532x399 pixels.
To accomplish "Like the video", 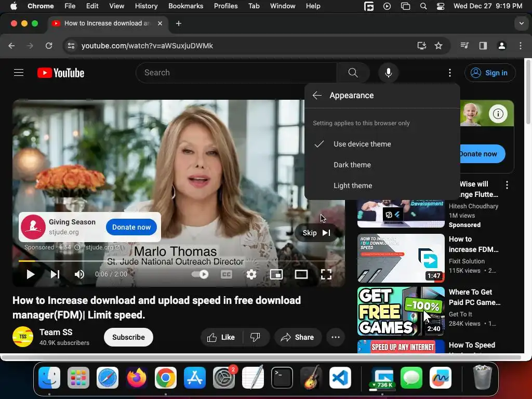I will coord(221,337).
